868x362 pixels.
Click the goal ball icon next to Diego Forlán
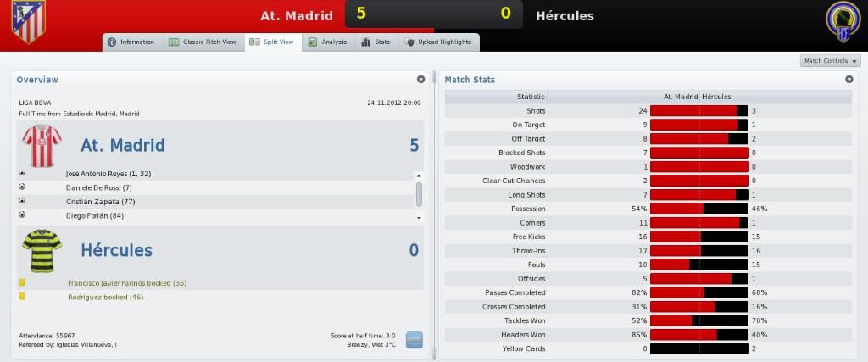tap(22, 214)
